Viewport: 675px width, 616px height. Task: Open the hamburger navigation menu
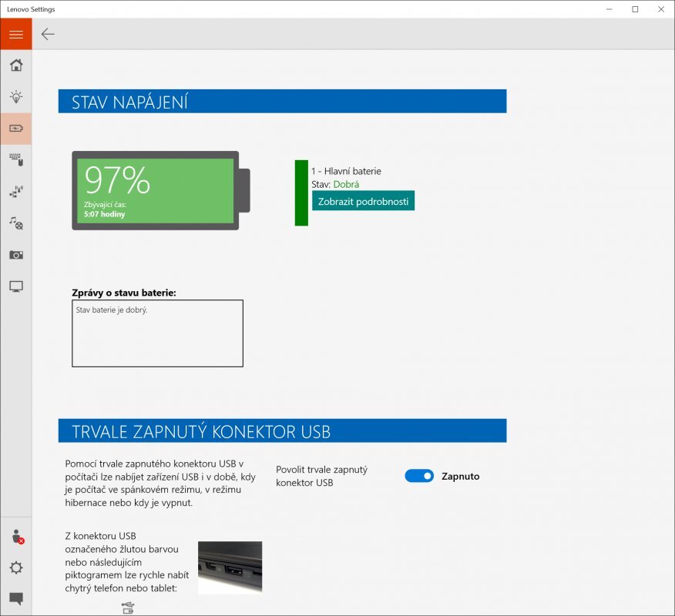16,34
